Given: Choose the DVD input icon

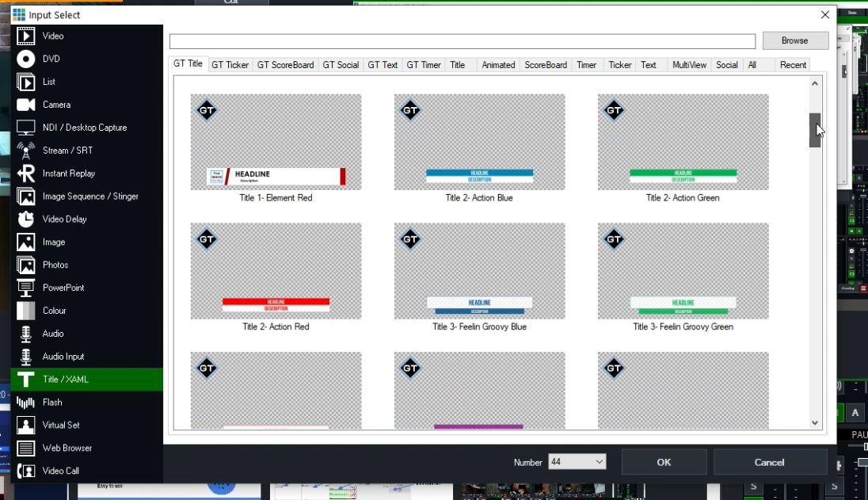Looking at the screenshot, I should click(26, 59).
